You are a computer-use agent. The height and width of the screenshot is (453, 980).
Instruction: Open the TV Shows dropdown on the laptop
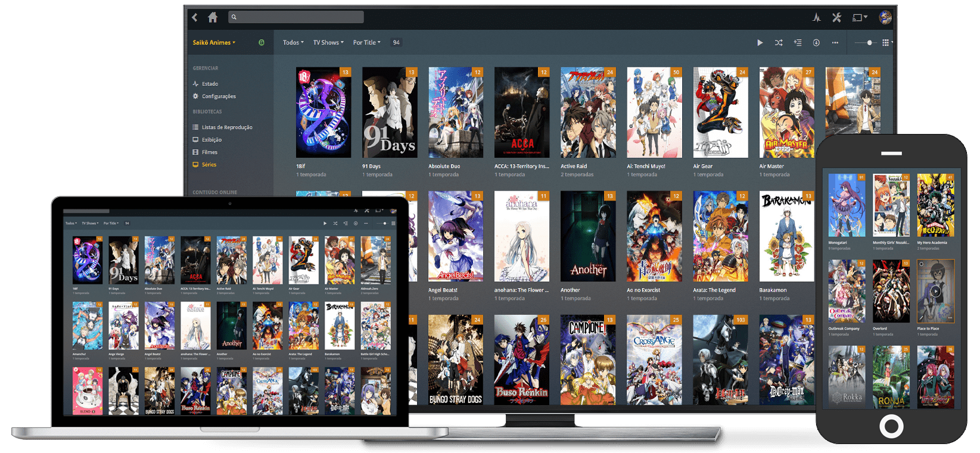click(x=90, y=223)
